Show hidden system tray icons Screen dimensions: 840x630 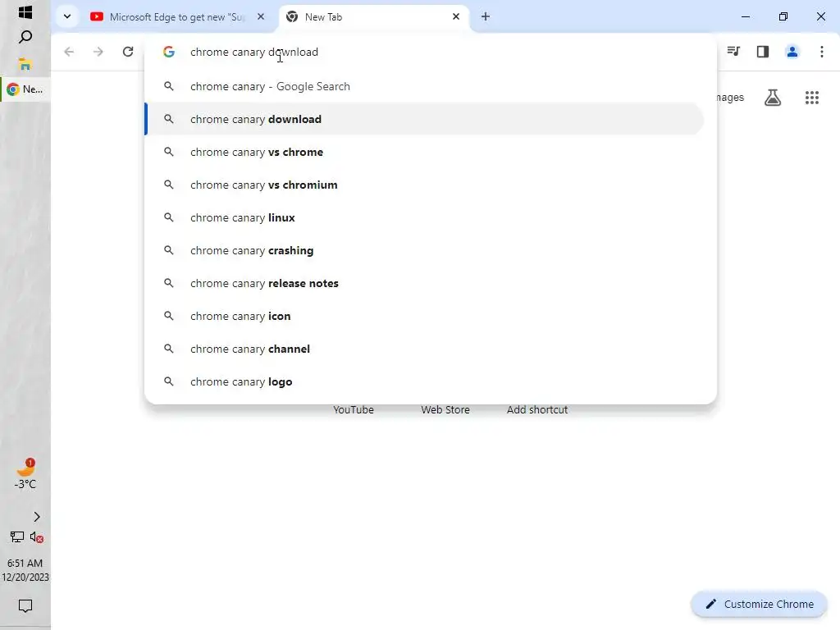click(x=36, y=517)
